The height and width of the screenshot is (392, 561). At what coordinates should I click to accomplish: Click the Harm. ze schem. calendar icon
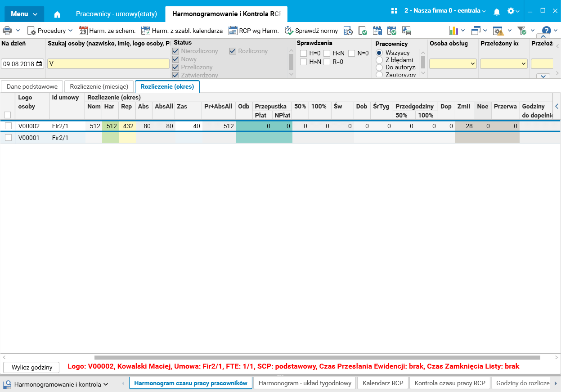pos(83,31)
